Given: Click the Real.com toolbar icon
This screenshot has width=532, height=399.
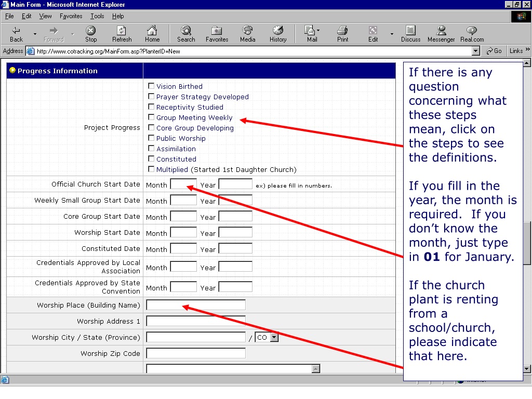Looking at the screenshot, I should coord(472,31).
